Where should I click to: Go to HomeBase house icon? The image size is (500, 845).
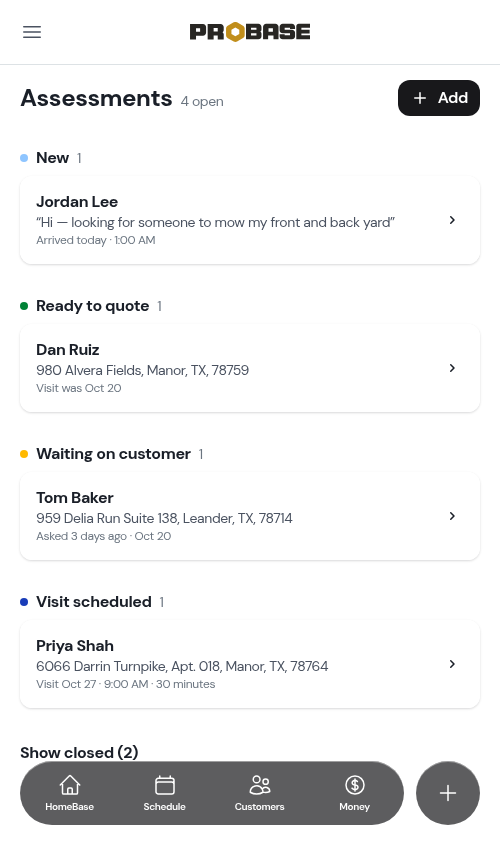70,785
